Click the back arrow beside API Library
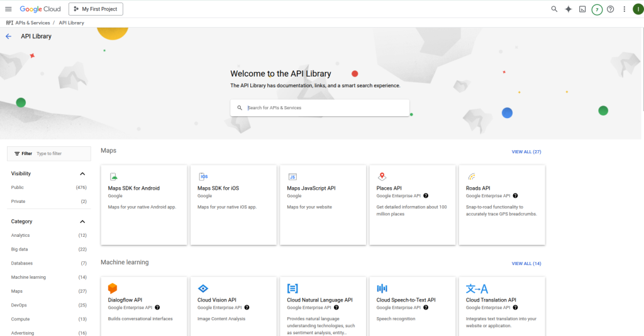 9,36
